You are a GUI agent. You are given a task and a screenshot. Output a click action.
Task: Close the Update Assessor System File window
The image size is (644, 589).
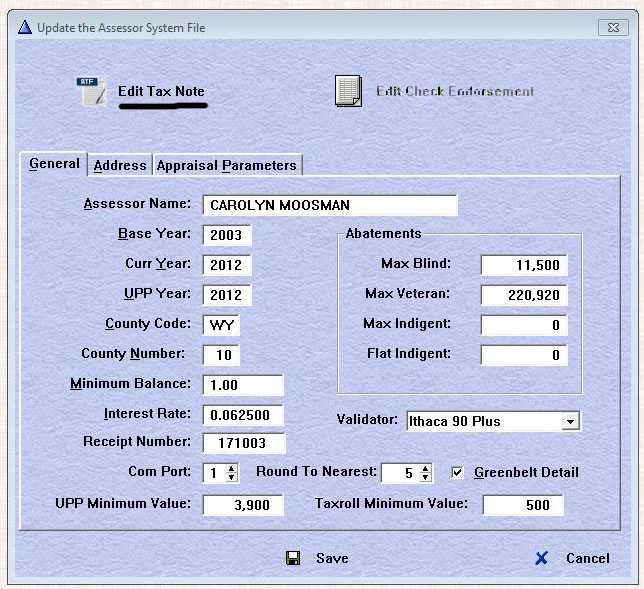[613, 27]
